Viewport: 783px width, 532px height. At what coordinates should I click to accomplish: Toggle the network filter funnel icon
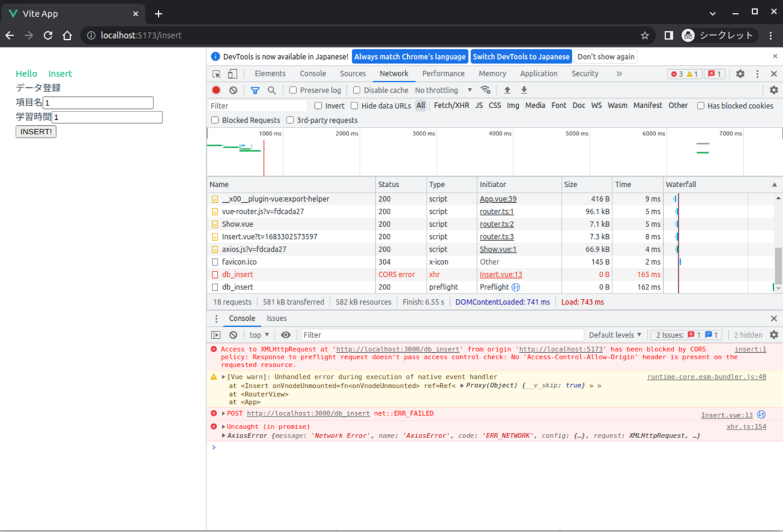255,90
